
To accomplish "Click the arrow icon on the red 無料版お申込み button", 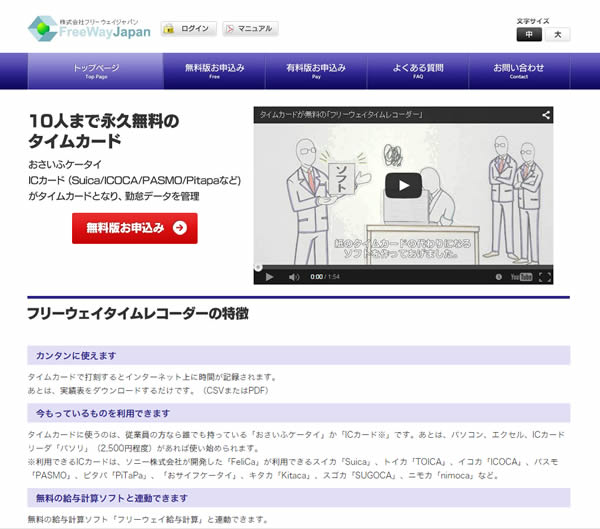I will tap(179, 228).
